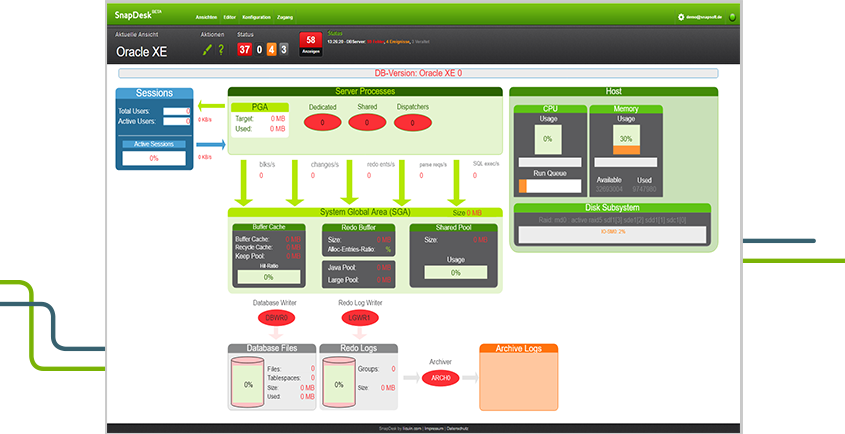The height and width of the screenshot is (434, 845).
Task: Click the blue arrow next to Active Sessions
Action: (211, 144)
